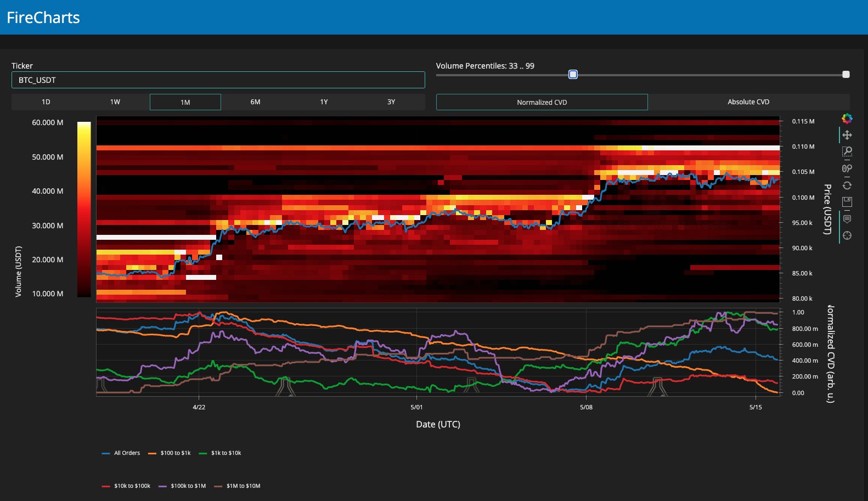Image resolution: width=868 pixels, height=501 pixels.
Task: Toggle the Hover tooltip tool
Action: (847, 219)
